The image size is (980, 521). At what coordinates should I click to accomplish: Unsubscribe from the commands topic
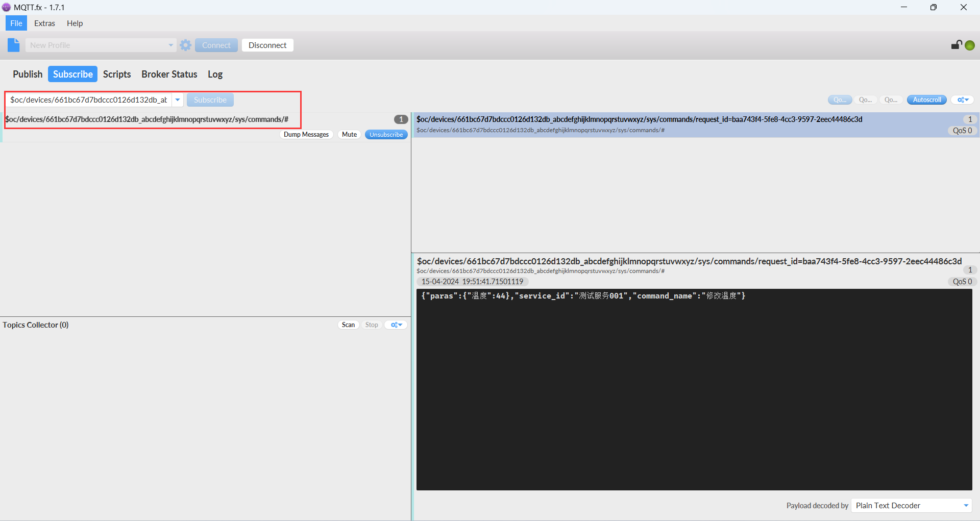386,135
